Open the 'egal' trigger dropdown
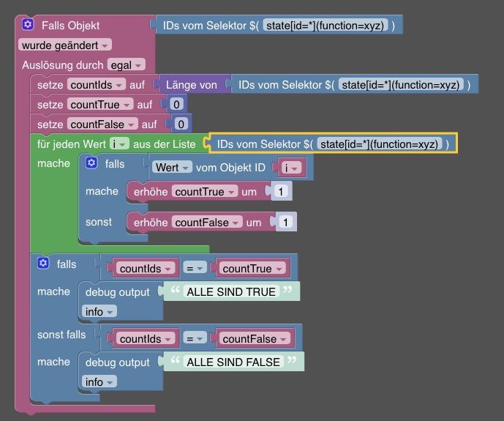Screen dimensions: 504x421 tap(127, 65)
